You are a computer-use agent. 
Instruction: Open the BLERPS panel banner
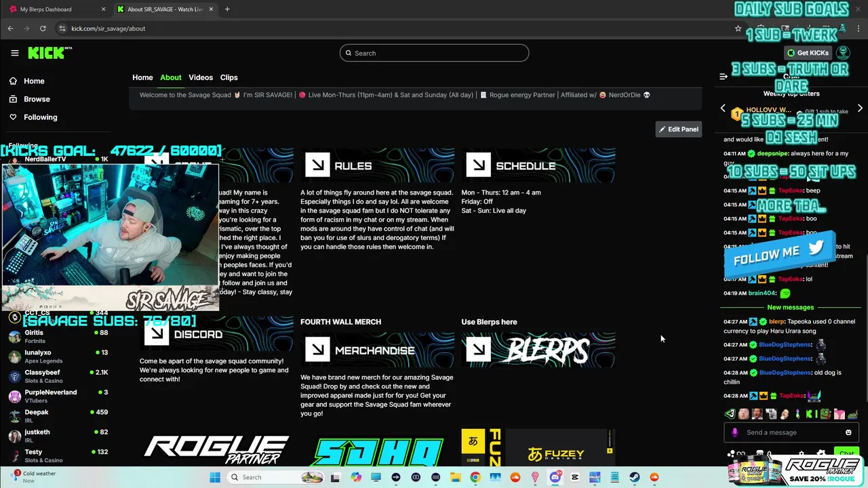[538, 350]
